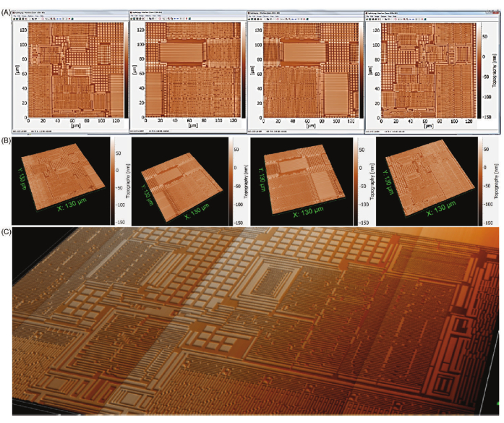This screenshot has width=504, height=423.
Task: Click the color scale bar beside the third 3D view
Action: (356, 181)
